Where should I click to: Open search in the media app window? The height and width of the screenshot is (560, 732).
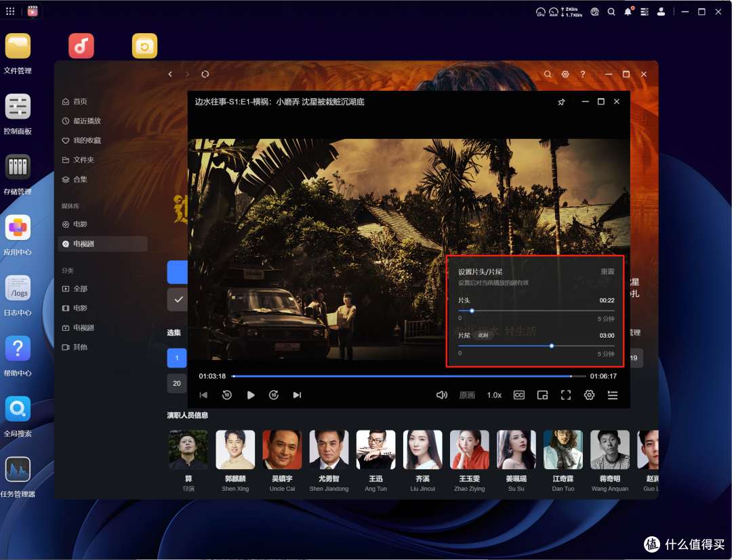[548, 74]
